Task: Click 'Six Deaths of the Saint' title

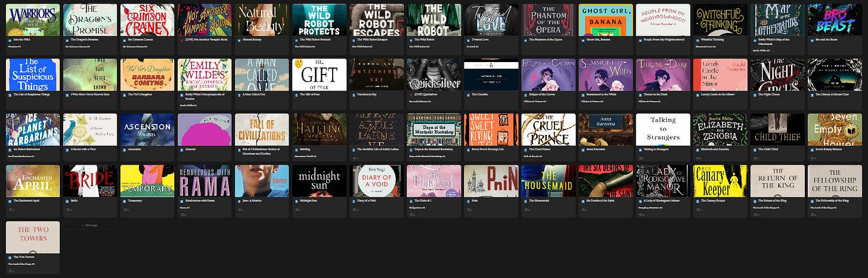Action: pyautogui.click(x=600, y=200)
